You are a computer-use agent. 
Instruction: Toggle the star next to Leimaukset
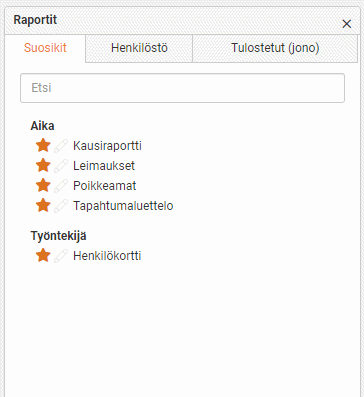pos(43,166)
